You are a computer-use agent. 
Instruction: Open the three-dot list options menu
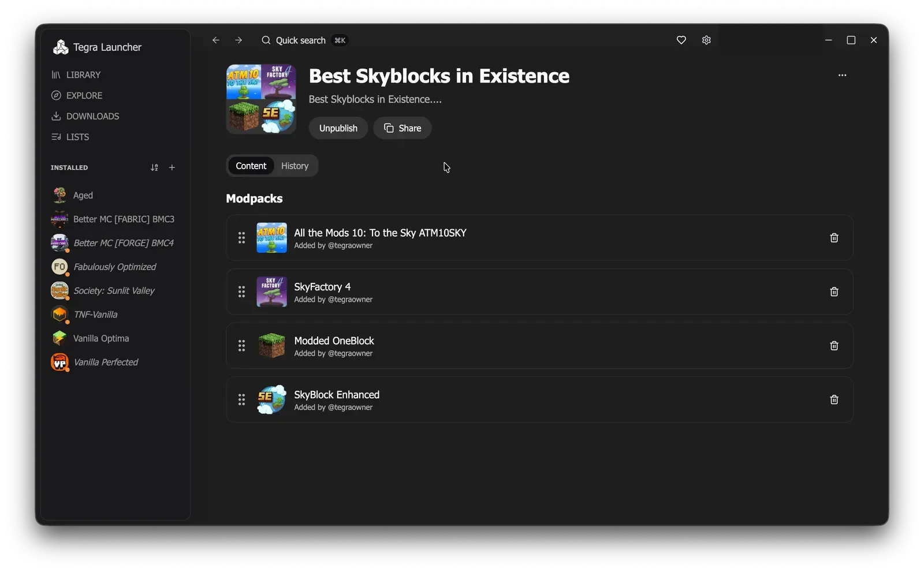tap(842, 75)
